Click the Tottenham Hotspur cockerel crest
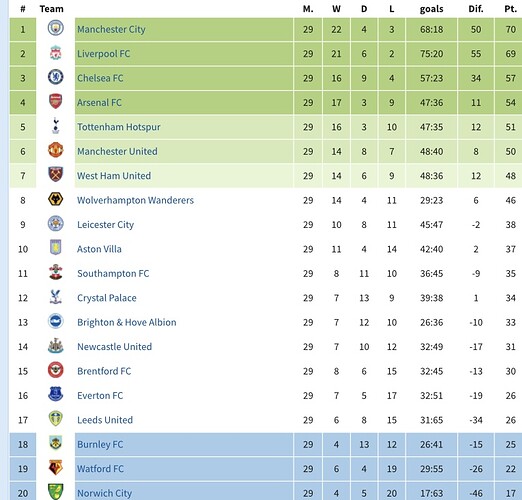 point(56,126)
